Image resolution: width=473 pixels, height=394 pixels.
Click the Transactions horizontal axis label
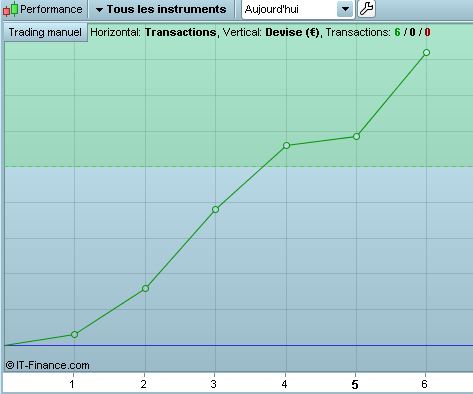[181, 32]
